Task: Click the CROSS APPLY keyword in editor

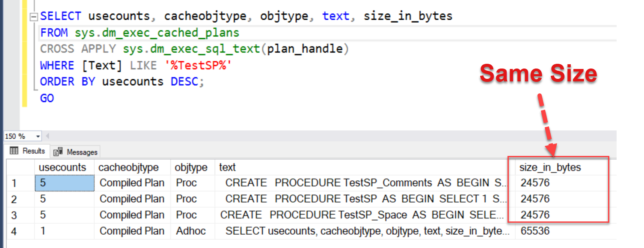Action: click(x=78, y=49)
